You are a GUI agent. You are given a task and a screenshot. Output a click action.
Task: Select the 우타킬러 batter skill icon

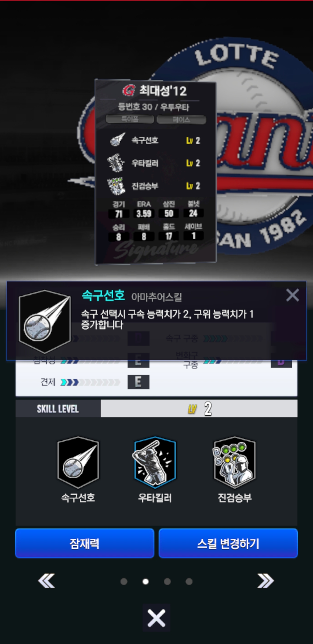click(x=155, y=462)
